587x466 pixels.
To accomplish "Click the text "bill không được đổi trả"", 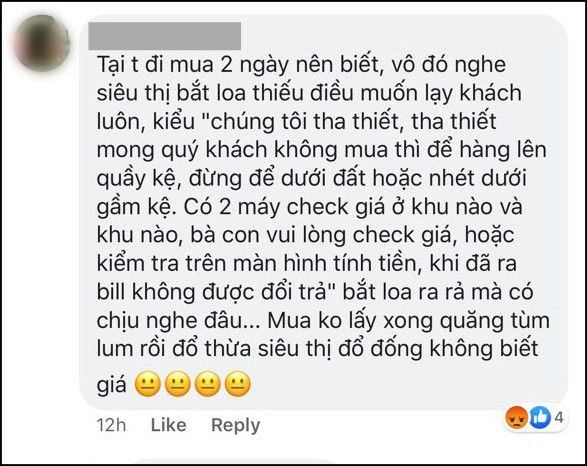I will click(216, 292).
